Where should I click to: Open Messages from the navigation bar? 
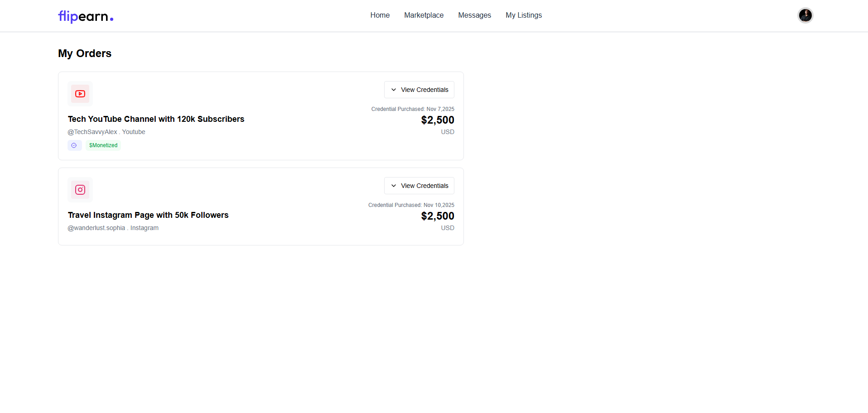coord(474,15)
